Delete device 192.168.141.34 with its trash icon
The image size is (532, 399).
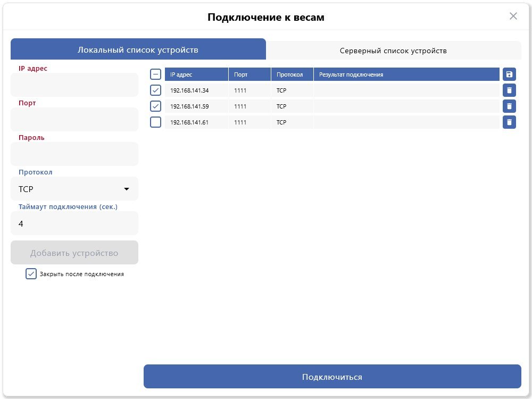click(x=509, y=90)
